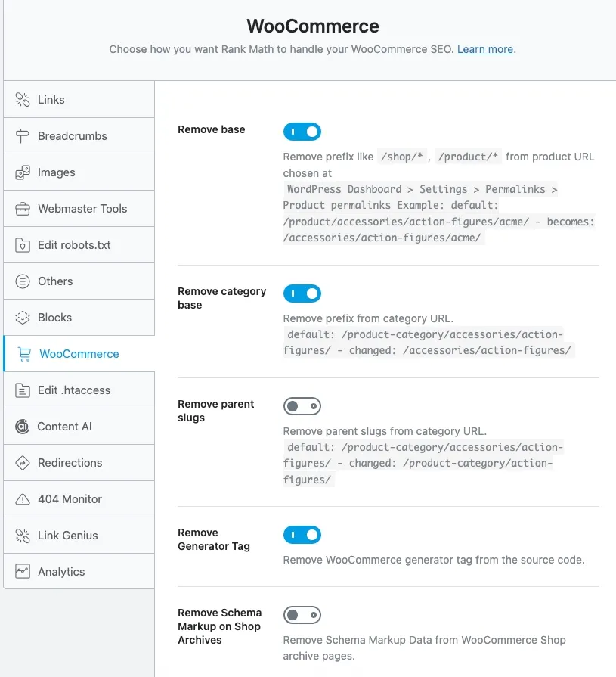Disable the Remove base toggle
The height and width of the screenshot is (677, 616).
pyautogui.click(x=302, y=132)
